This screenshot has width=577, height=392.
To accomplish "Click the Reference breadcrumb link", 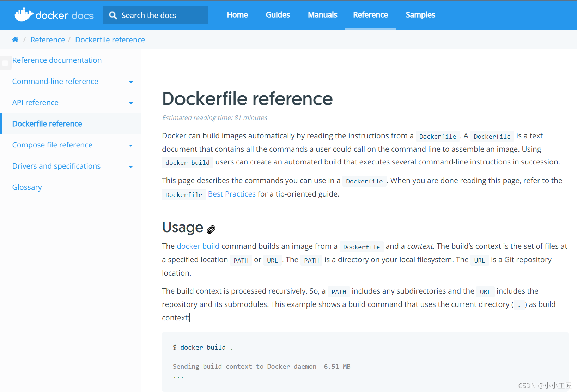I will click(x=48, y=40).
